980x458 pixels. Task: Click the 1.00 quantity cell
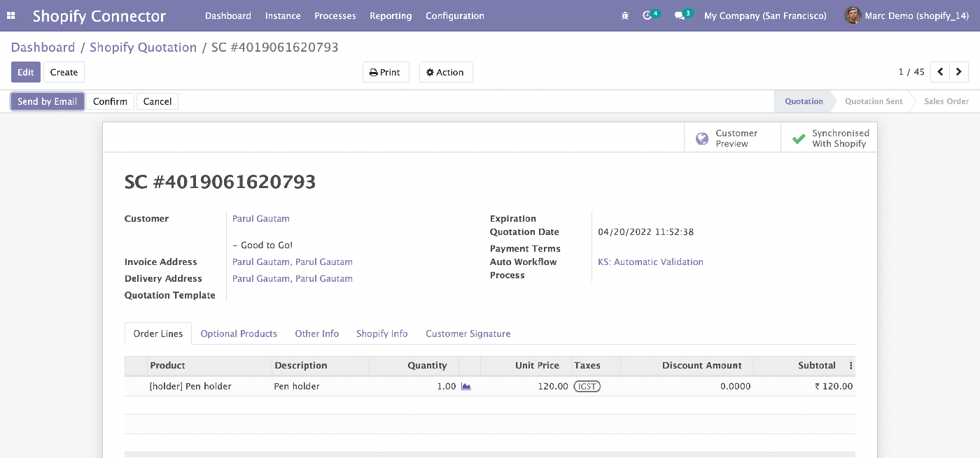coord(414,386)
